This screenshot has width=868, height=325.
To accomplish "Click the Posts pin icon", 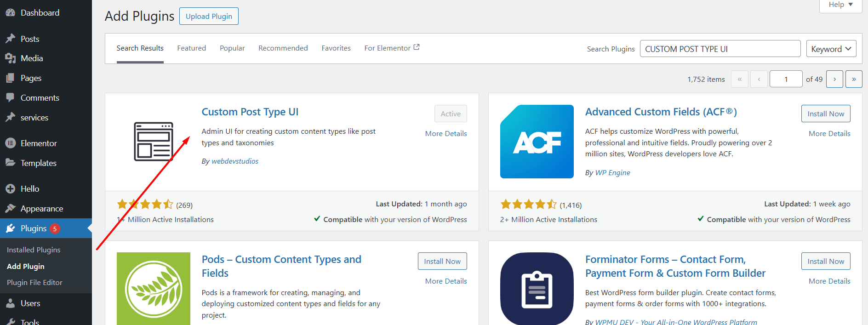I will (x=10, y=39).
